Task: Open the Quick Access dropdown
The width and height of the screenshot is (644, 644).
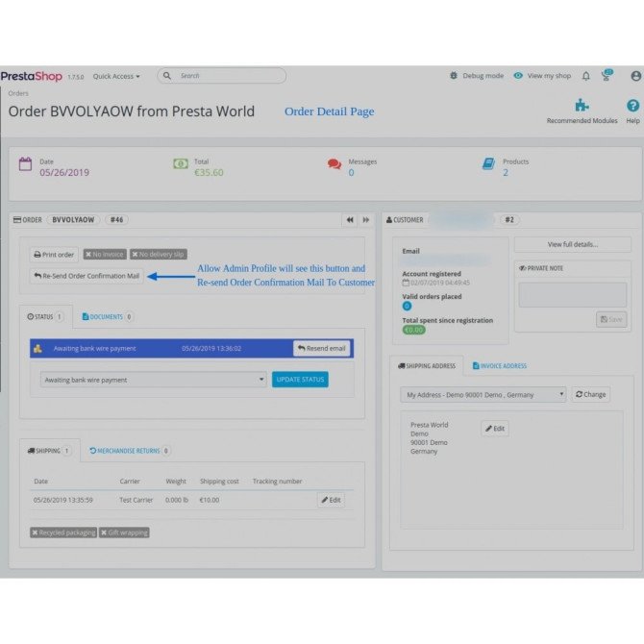Action: [x=116, y=76]
